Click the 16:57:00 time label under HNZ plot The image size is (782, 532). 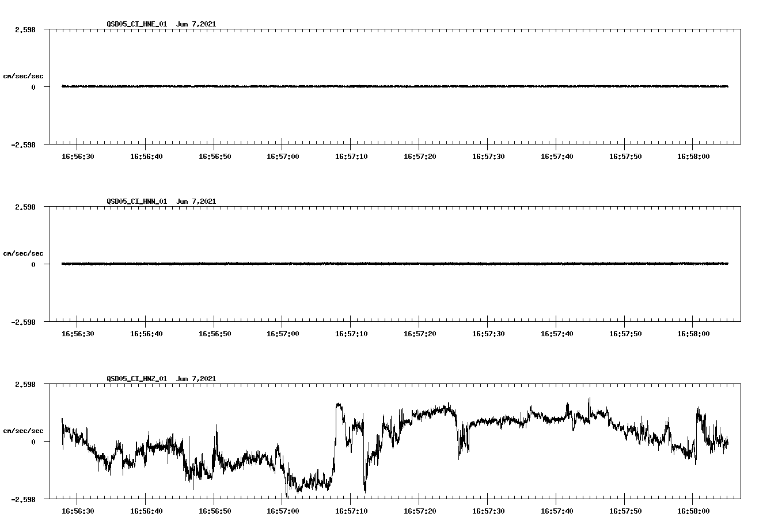[283, 511]
